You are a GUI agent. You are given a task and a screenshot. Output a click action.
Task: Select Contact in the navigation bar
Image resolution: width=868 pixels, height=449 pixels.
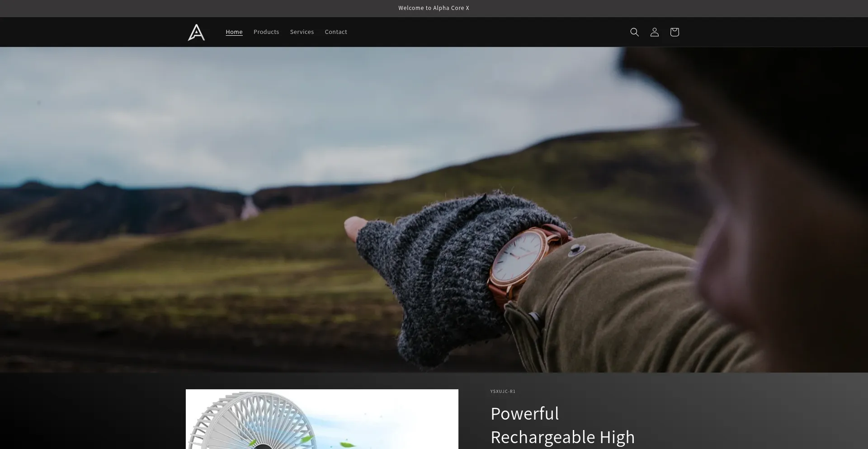336,32
